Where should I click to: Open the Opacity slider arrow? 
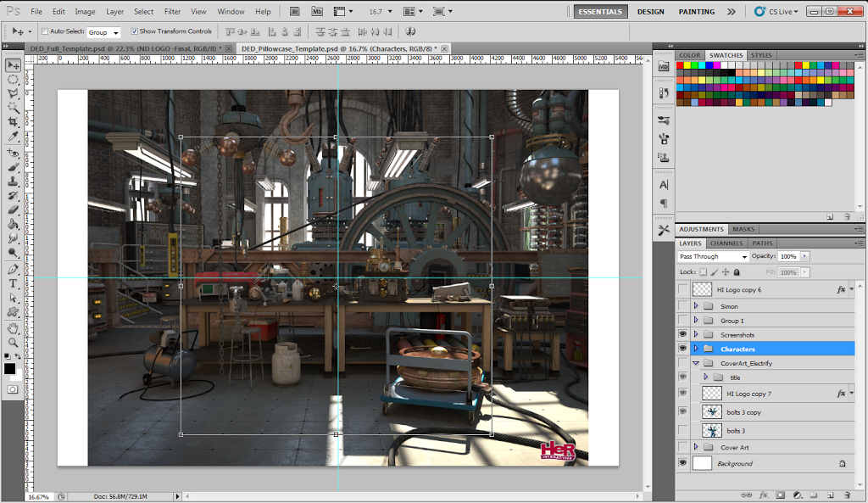[x=805, y=256]
